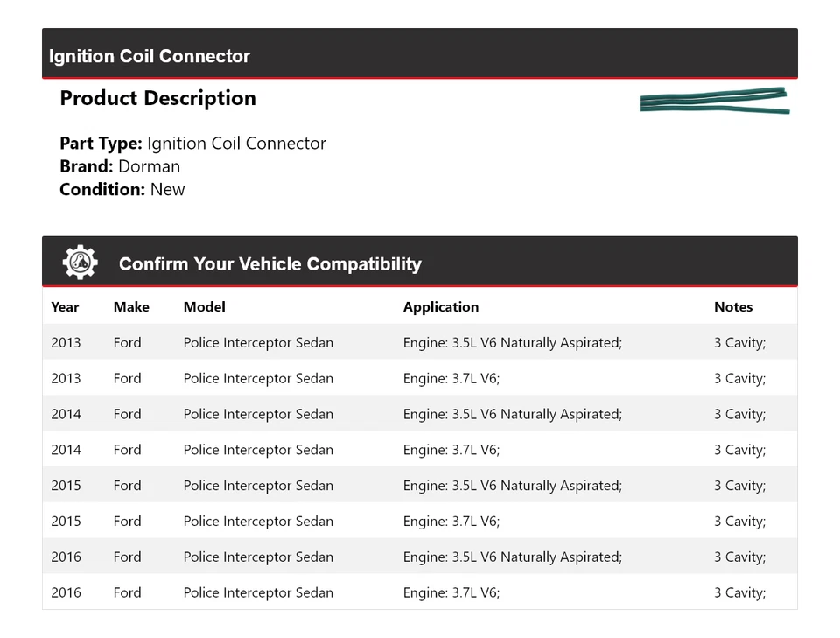Click the Year column header
This screenshot has height=638, width=840.
click(x=65, y=307)
